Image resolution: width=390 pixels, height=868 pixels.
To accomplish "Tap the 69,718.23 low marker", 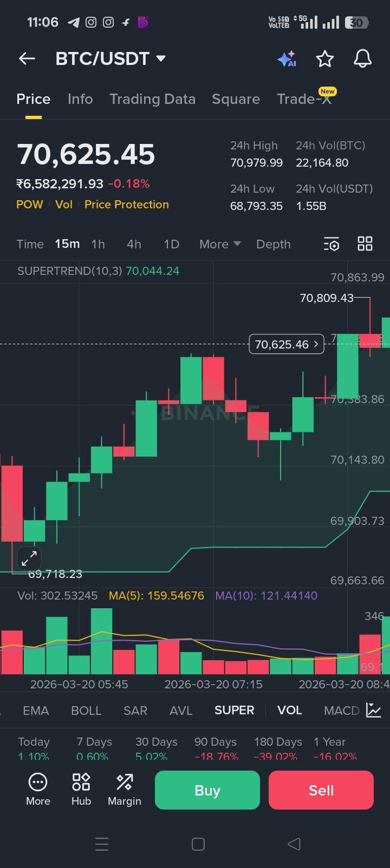I will (x=55, y=574).
